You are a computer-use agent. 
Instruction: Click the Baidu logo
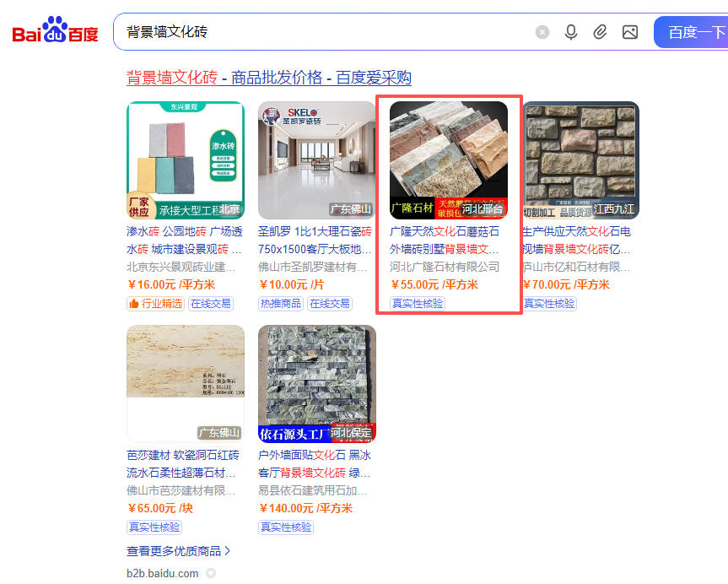56,32
